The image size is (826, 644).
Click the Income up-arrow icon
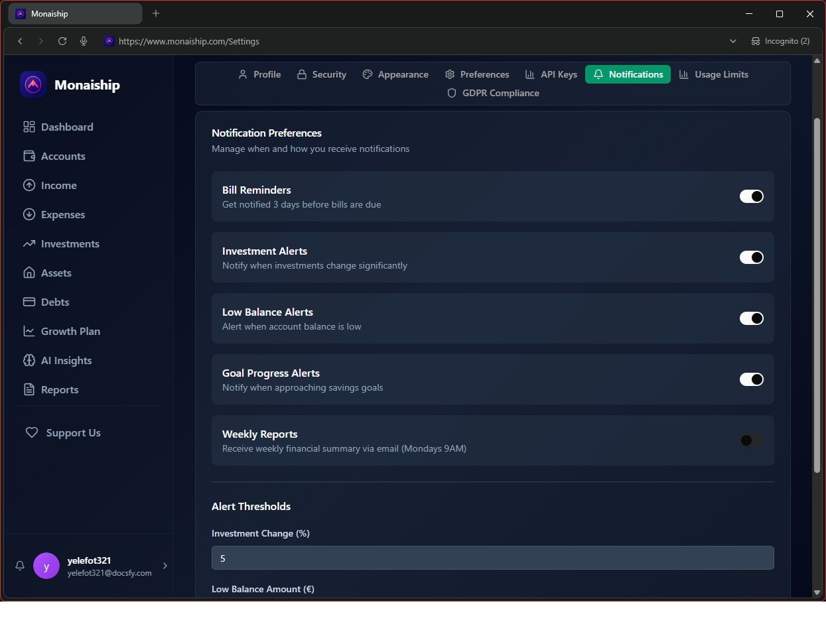point(29,185)
